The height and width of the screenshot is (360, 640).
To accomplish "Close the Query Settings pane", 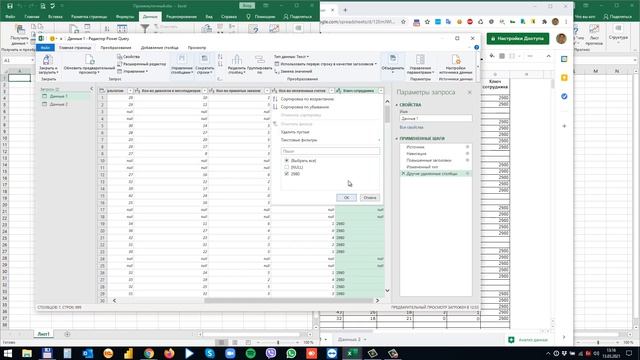I will pyautogui.click(x=469, y=93).
